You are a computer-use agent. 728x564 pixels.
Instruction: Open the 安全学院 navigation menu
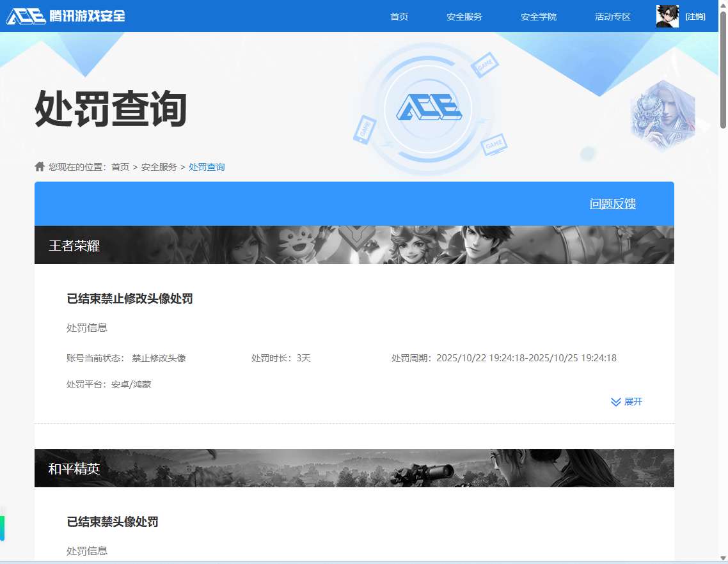click(539, 17)
